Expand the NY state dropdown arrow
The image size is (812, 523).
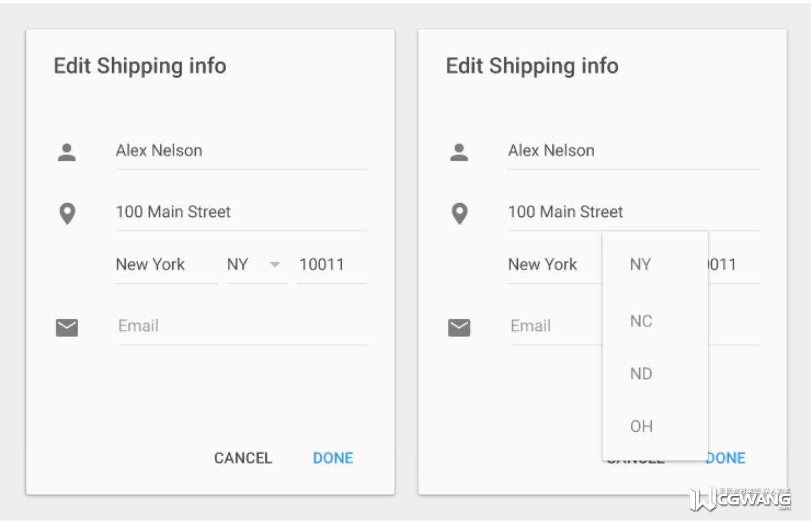pos(275,265)
